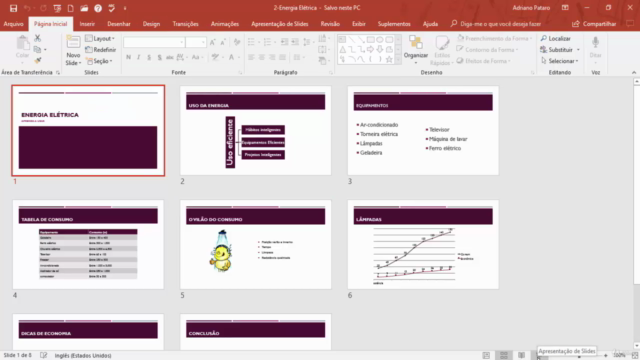Open the comments icon next to Compartilhar
Viewport: 640px width, 360px height.
pos(630,24)
